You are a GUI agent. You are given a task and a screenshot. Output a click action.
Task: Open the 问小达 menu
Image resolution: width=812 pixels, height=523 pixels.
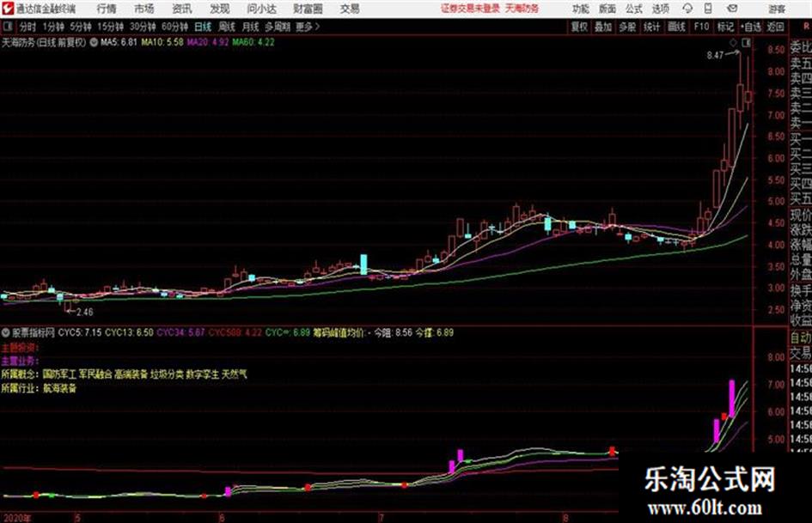[x=261, y=9]
